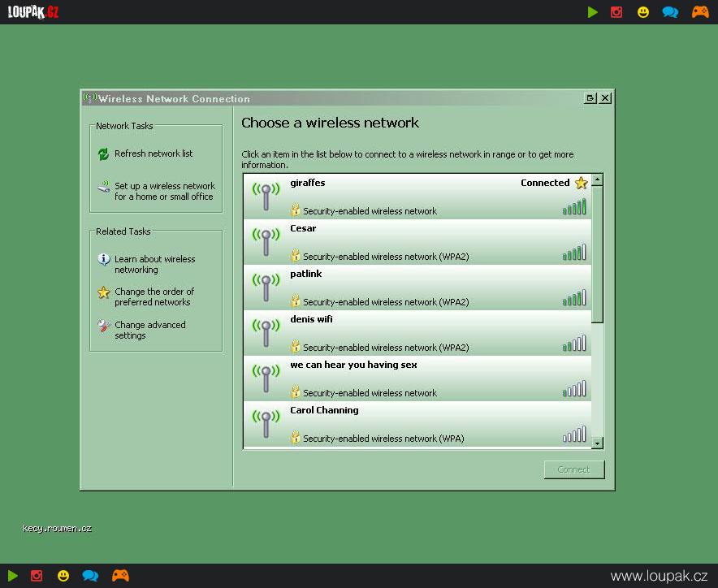718x588 pixels.
Task: Click the green play icon in top bar
Action: point(593,12)
